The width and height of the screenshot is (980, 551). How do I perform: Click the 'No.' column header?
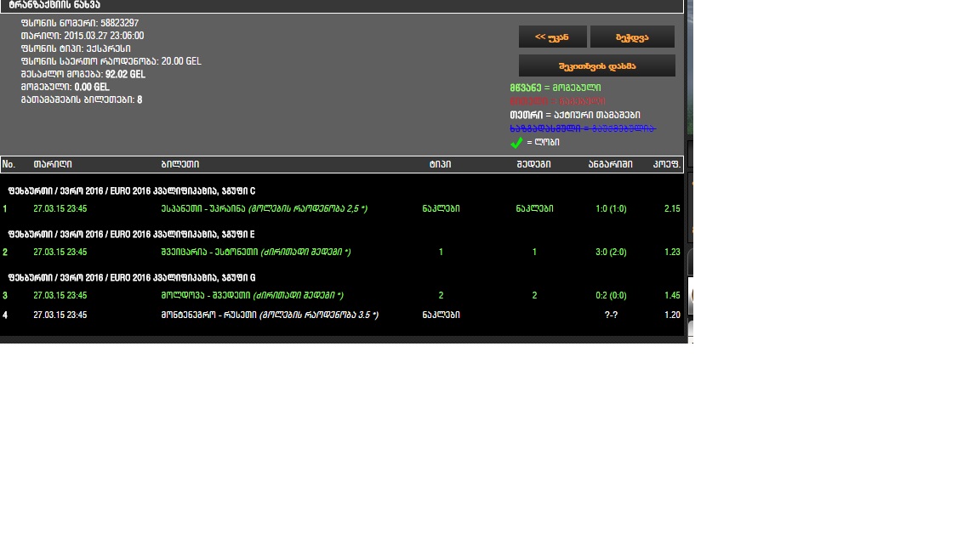click(9, 164)
